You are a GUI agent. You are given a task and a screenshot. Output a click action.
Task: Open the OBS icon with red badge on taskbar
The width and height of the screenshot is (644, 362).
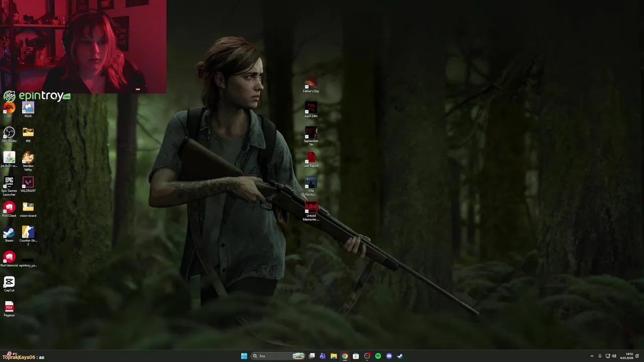367,356
